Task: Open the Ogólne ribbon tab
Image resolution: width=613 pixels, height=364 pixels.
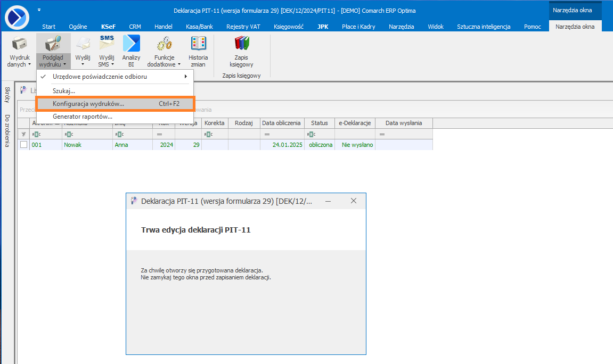Action: tap(78, 27)
